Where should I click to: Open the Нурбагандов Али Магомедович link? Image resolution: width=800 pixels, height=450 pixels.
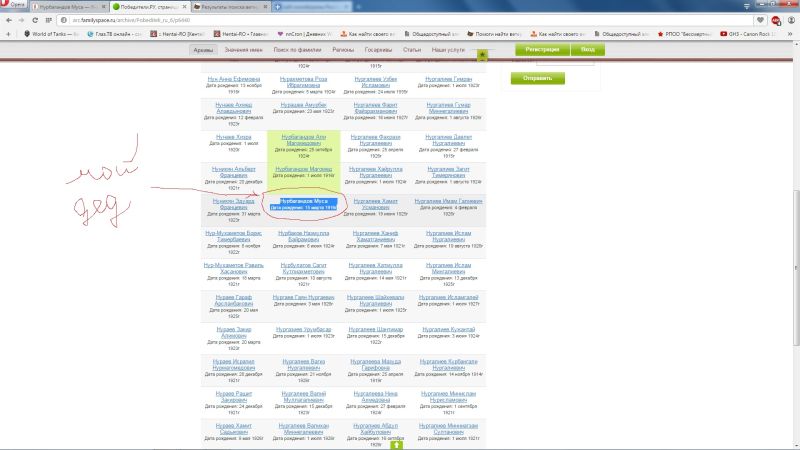tap(304, 140)
